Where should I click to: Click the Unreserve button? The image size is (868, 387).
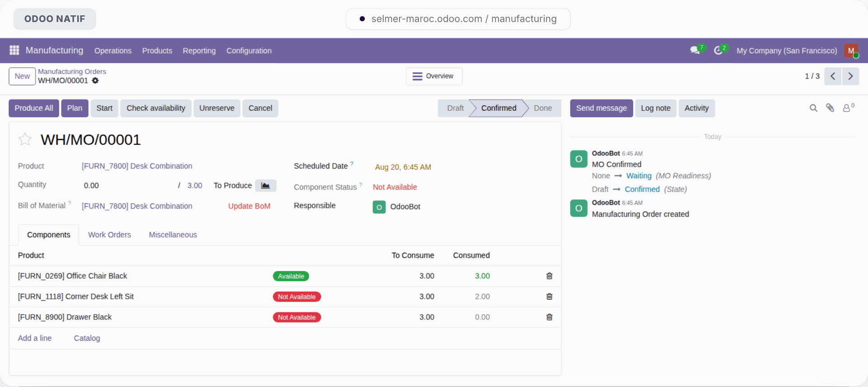pos(217,108)
